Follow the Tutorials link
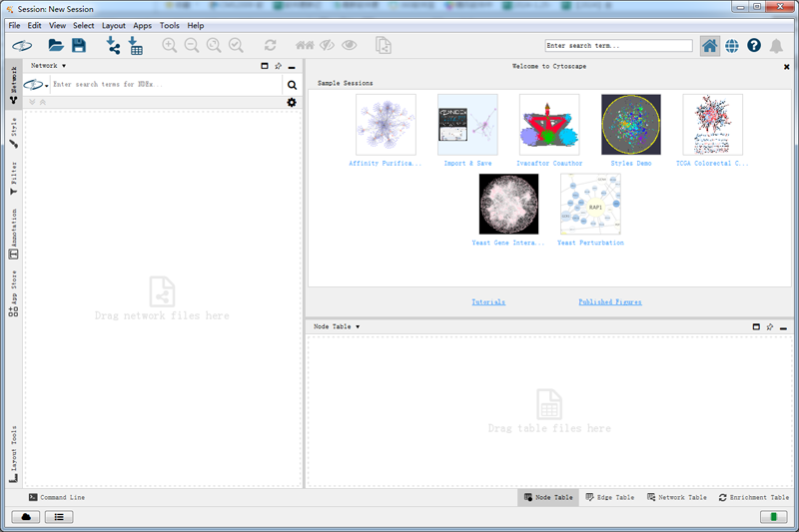Screen dimensions: 799x532 488,301
